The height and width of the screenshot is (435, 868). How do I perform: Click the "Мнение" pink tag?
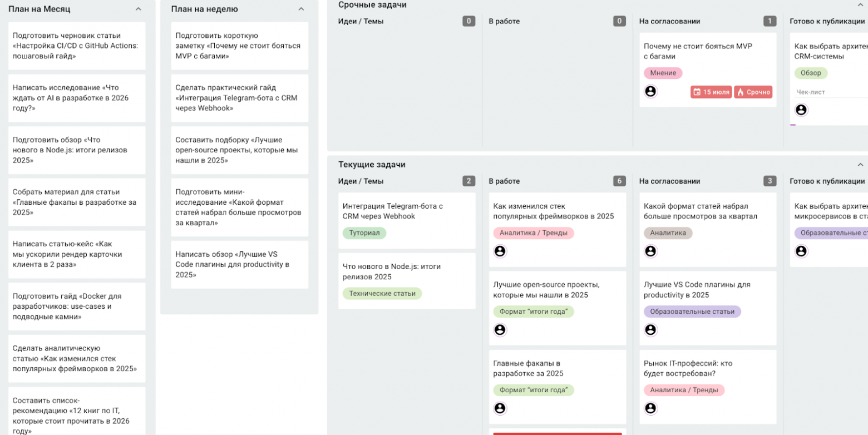tap(663, 73)
